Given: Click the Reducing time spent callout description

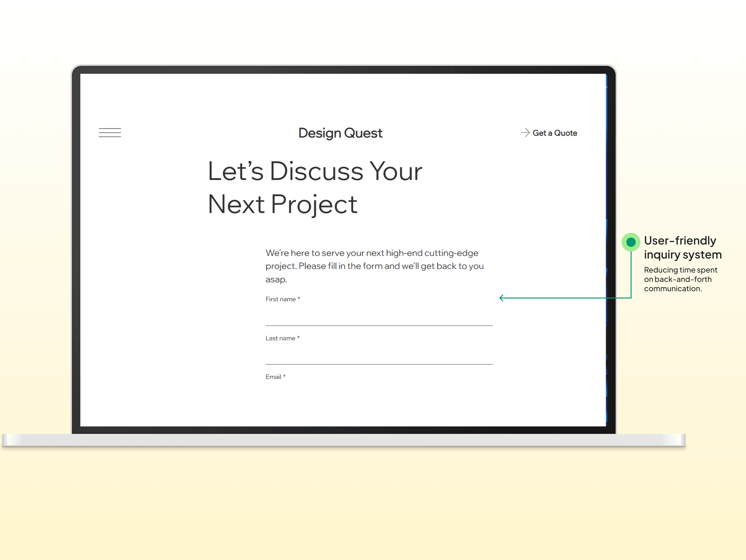Looking at the screenshot, I should tap(680, 279).
